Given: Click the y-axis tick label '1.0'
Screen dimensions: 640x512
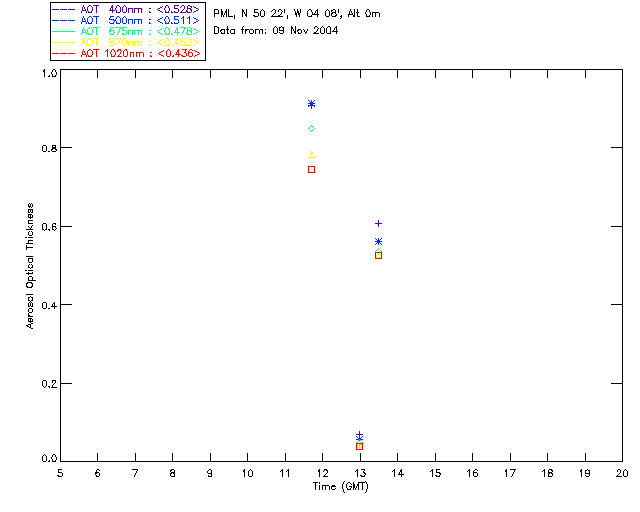Looking at the screenshot, I should [x=49, y=73].
